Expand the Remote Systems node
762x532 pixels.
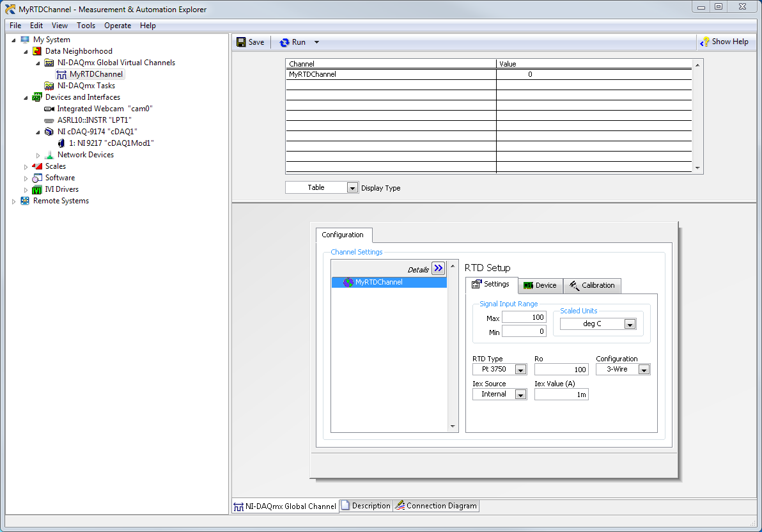pyautogui.click(x=13, y=201)
